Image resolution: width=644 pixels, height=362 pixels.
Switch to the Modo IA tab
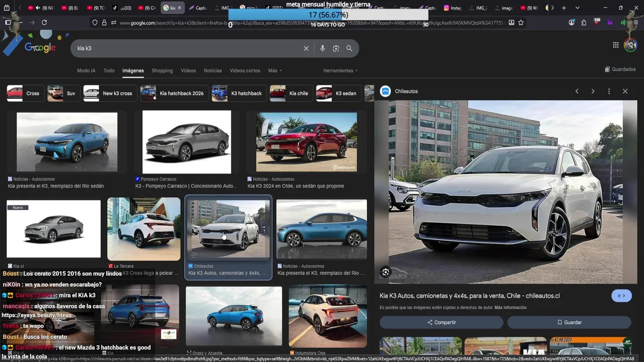pyautogui.click(x=86, y=70)
